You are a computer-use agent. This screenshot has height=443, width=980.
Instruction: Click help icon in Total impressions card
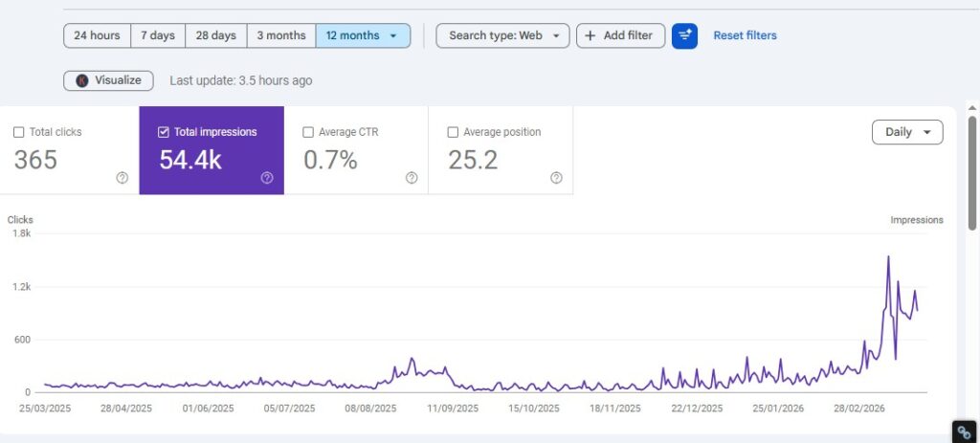(x=267, y=178)
